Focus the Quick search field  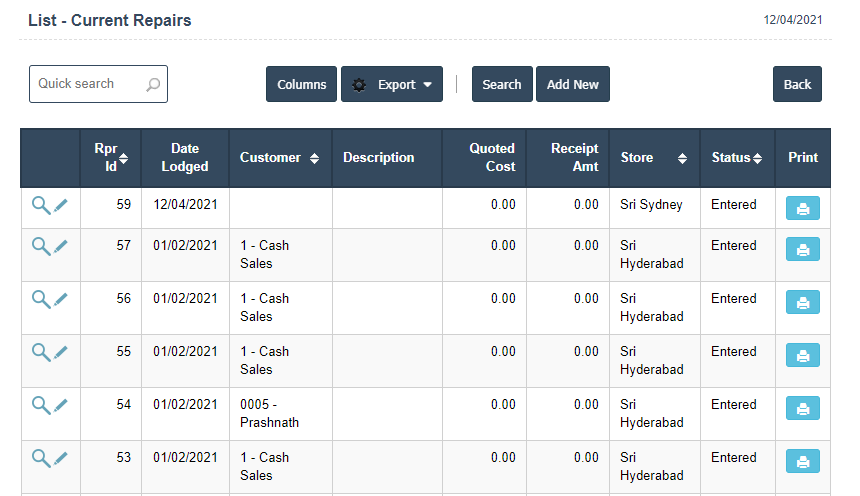point(90,84)
